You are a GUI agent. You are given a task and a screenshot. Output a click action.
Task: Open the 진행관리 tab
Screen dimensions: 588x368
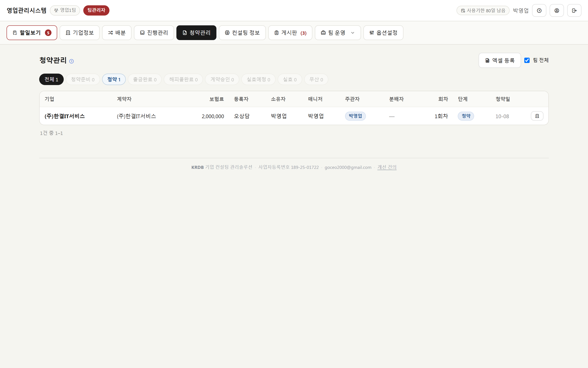click(x=154, y=33)
